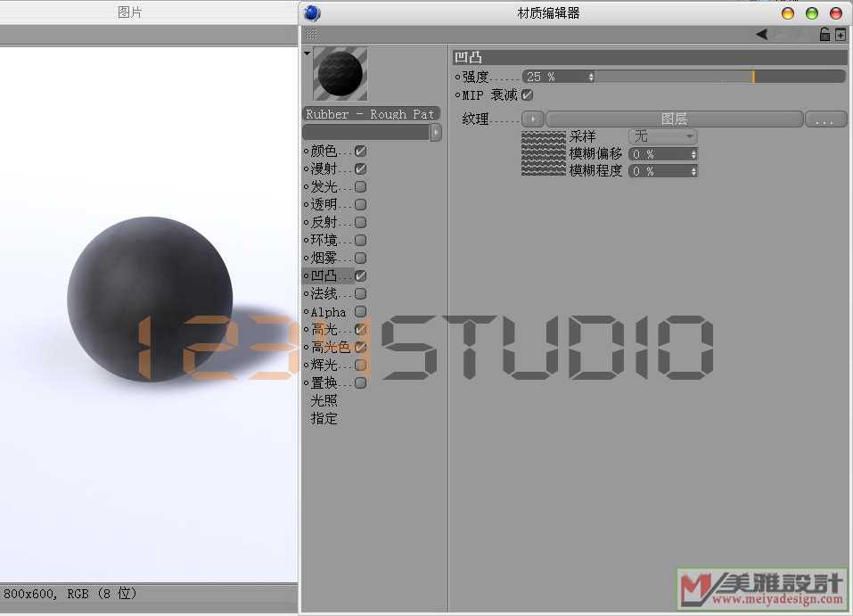Open the layer dropdown arrow below the material name
This screenshot has width=853, height=616.
tap(436, 132)
